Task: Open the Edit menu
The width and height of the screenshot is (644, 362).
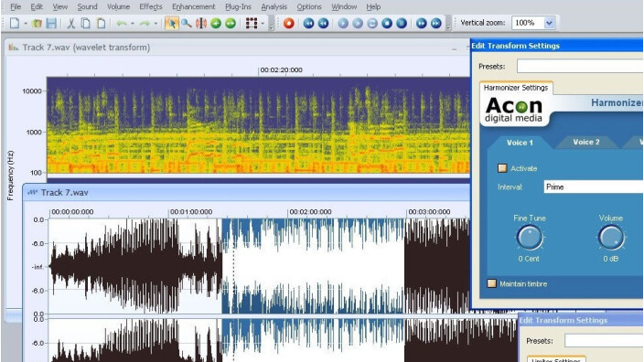Action: 37,6
